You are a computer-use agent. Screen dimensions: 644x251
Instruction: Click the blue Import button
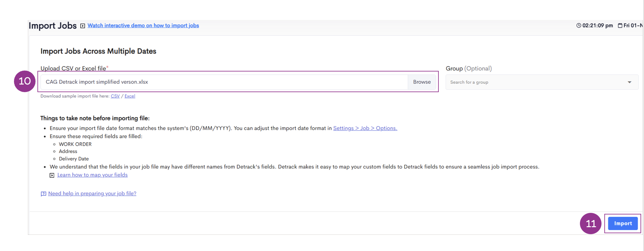click(622, 223)
